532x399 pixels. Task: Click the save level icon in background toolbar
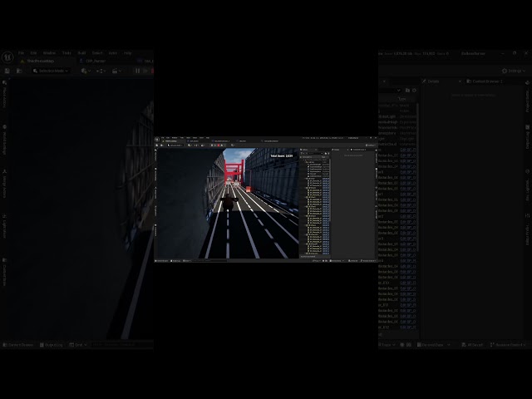coord(7,71)
